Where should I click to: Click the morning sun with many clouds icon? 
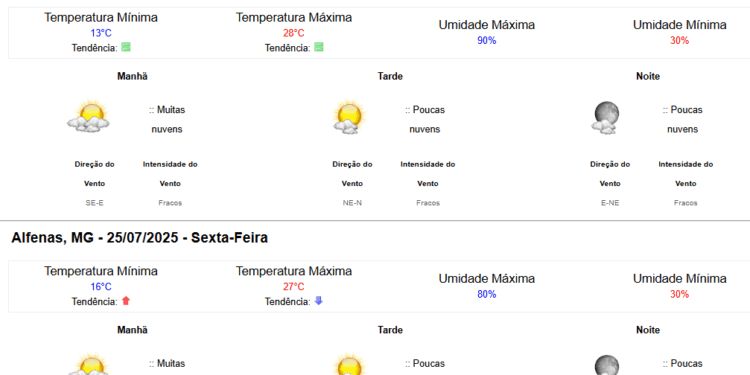click(88, 116)
